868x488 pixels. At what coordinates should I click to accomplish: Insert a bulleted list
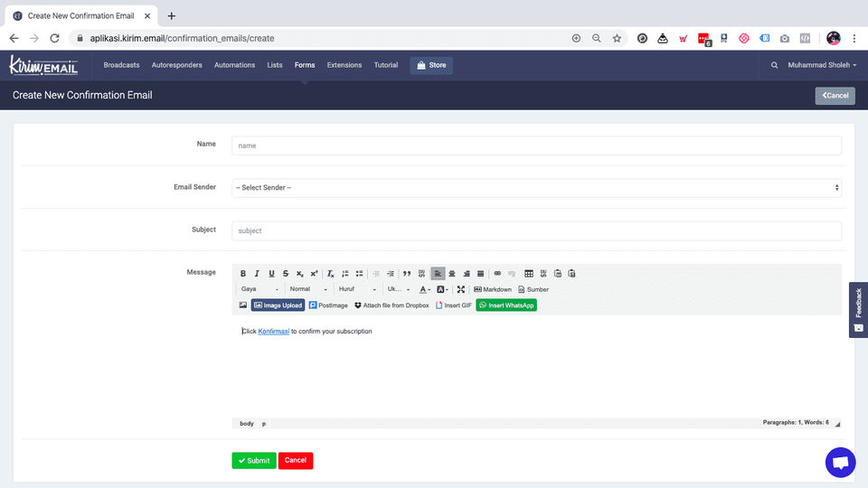(x=359, y=273)
